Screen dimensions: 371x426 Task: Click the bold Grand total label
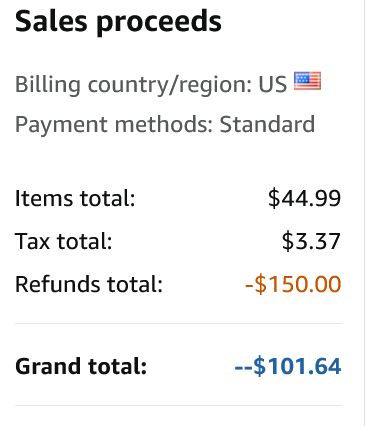click(x=81, y=366)
